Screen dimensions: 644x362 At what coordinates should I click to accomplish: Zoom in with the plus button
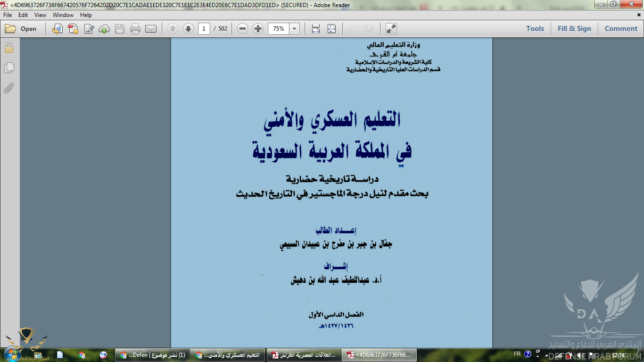[x=258, y=29]
